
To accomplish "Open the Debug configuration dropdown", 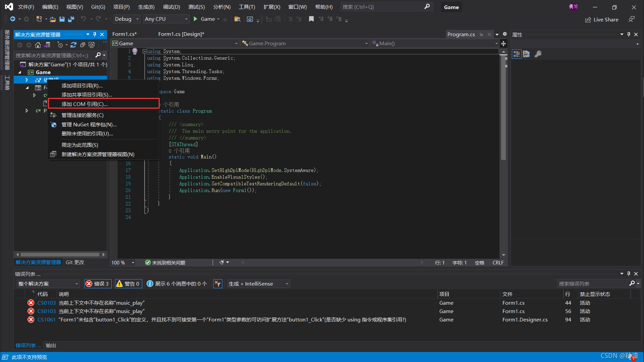I will click(x=126, y=19).
